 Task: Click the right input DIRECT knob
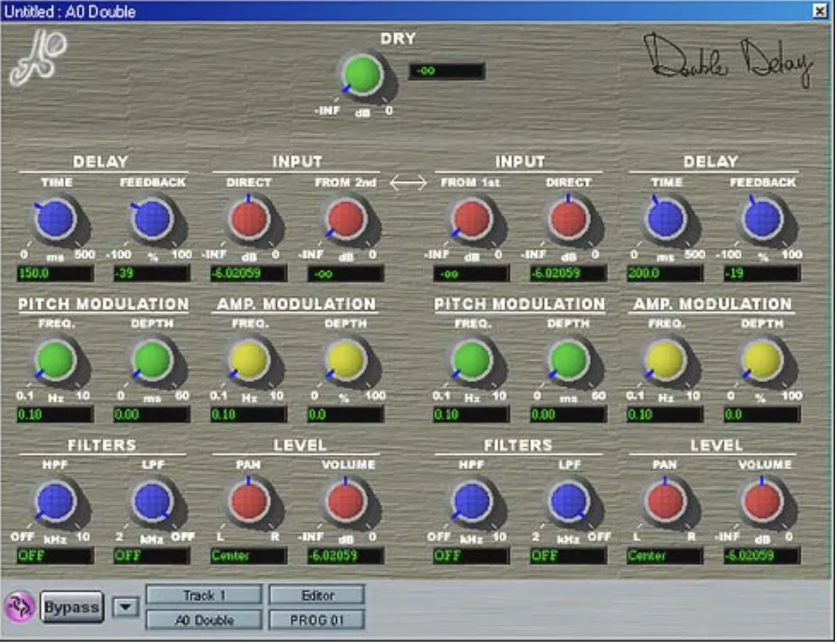[568, 219]
